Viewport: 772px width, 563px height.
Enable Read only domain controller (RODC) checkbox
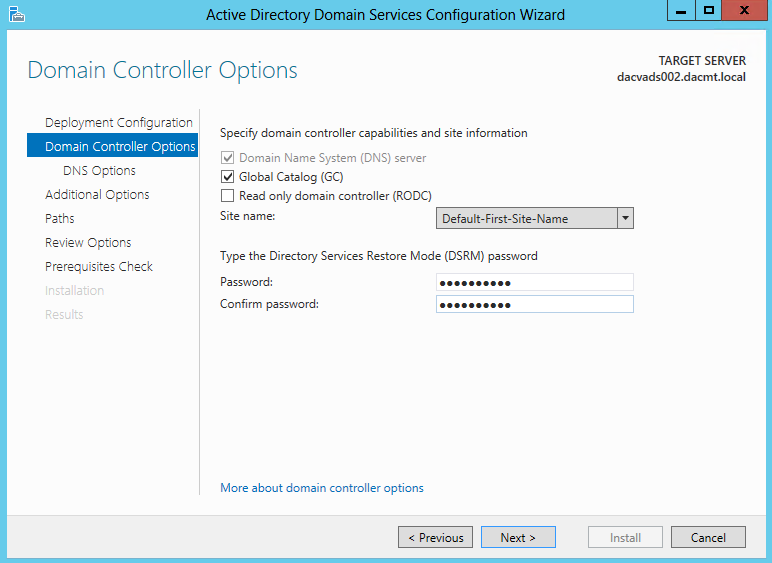coord(227,196)
